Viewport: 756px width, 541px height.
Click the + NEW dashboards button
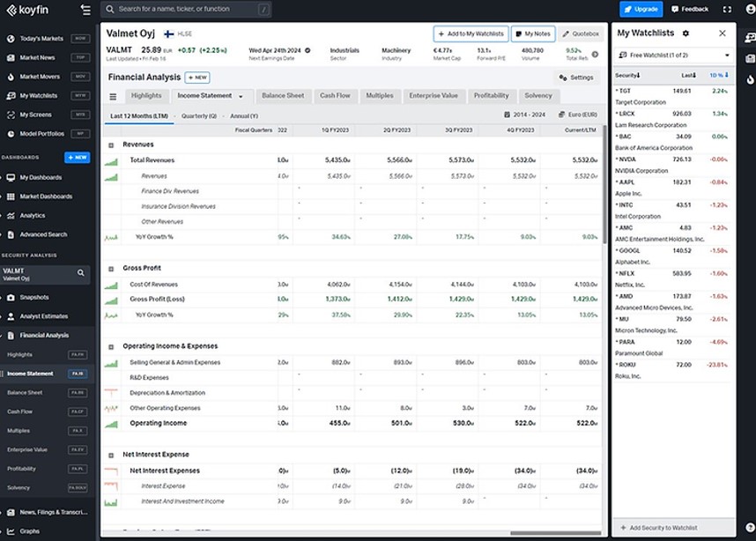tap(78, 158)
